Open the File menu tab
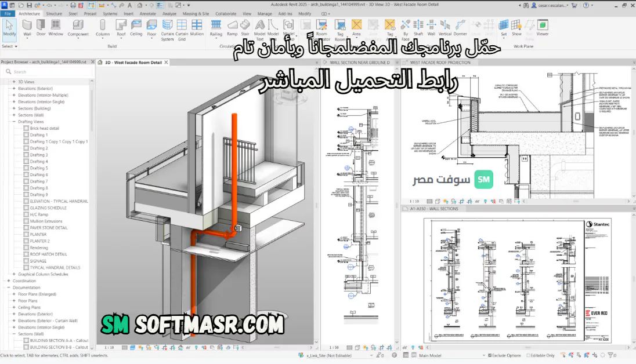This screenshot has width=636, height=364. tap(8, 13)
